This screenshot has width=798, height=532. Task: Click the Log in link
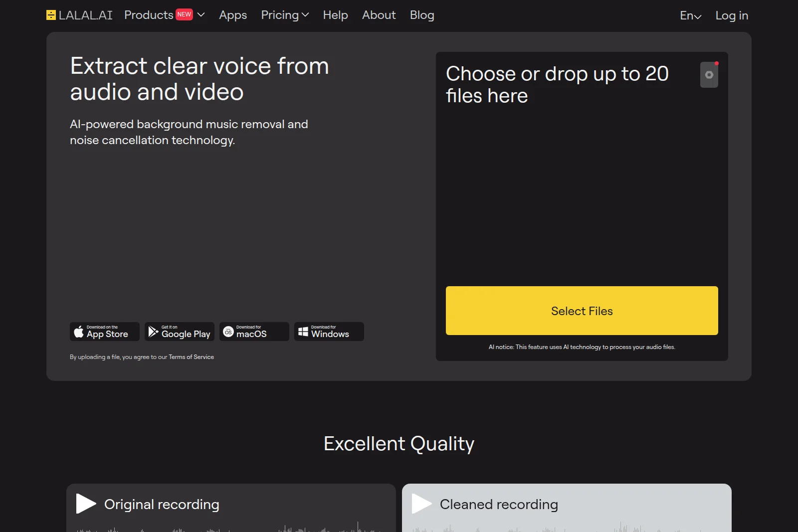[x=731, y=15]
